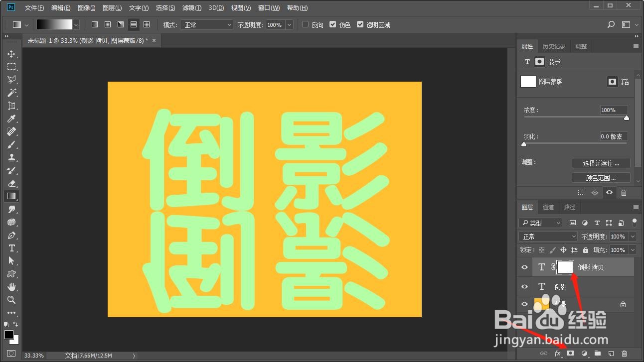Select the Custom Shape tool
Viewport: 644px width, 362px height.
pos(11,274)
